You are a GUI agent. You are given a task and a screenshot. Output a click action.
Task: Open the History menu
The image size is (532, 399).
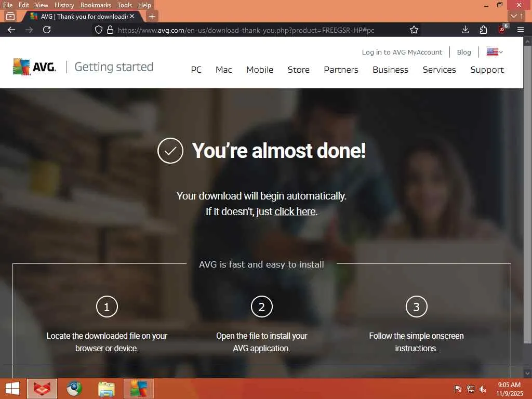click(x=64, y=5)
